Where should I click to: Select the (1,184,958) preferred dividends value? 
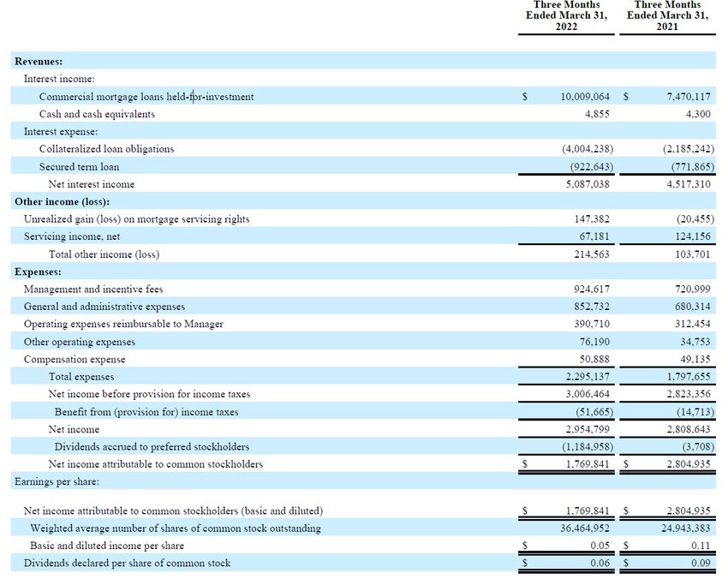tap(588, 446)
